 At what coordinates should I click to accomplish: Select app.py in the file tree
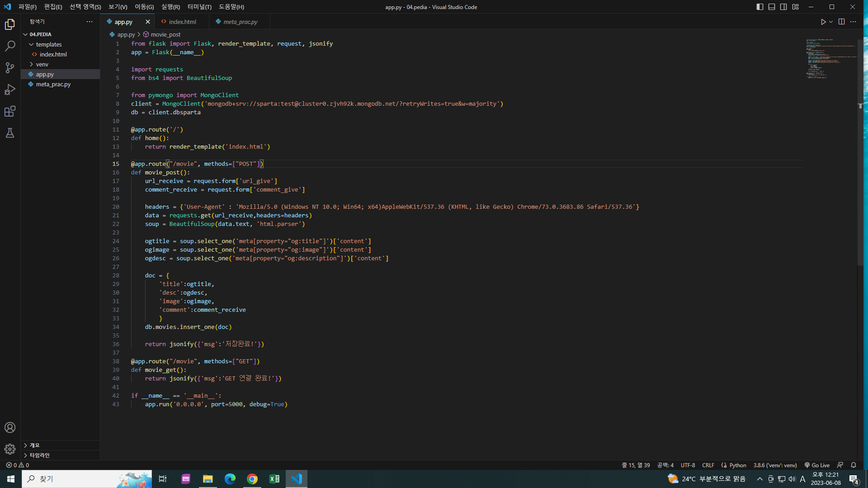(x=60, y=74)
